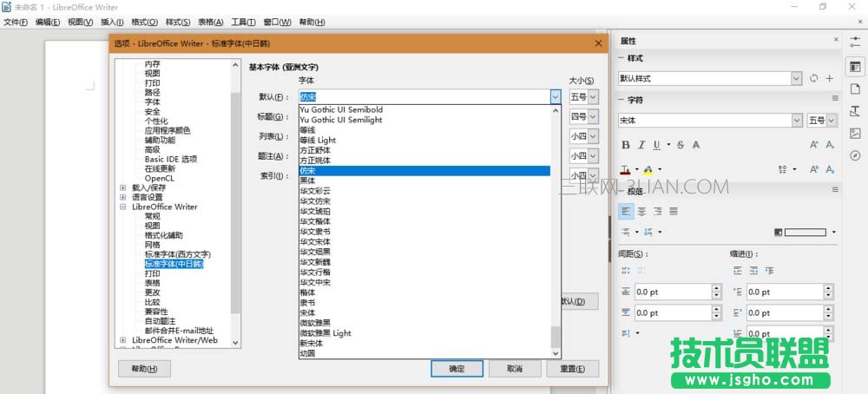The width and height of the screenshot is (868, 394).
Task: Open the 窗口 menu
Action: click(278, 23)
